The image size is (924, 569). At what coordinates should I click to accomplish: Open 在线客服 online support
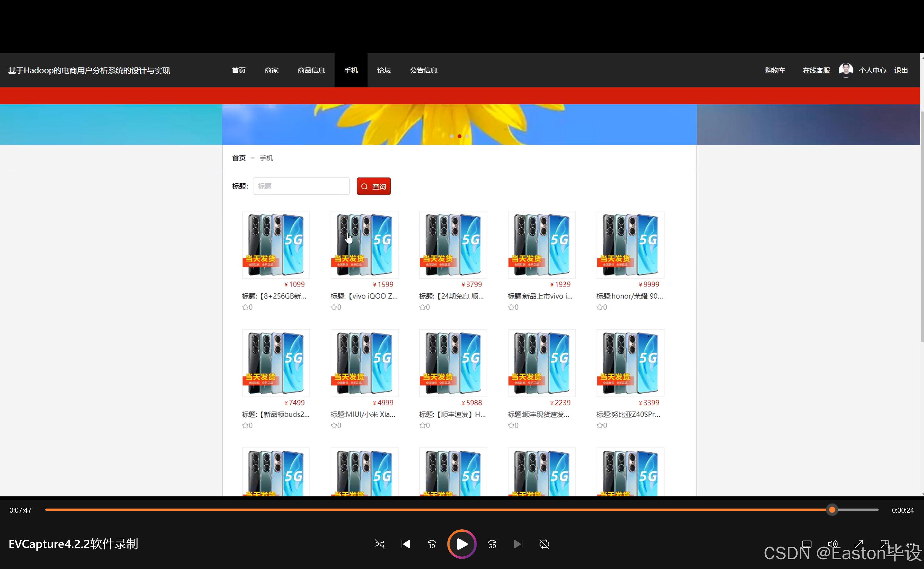816,70
